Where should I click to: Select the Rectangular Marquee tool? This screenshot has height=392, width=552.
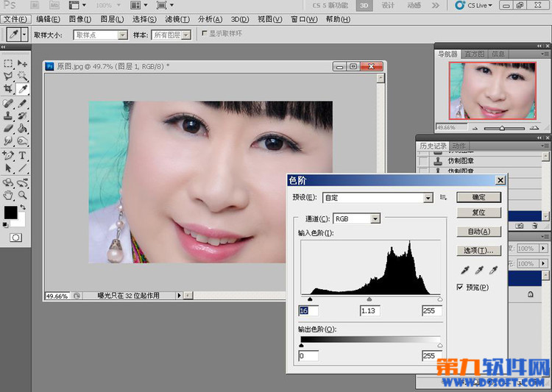click(x=8, y=64)
